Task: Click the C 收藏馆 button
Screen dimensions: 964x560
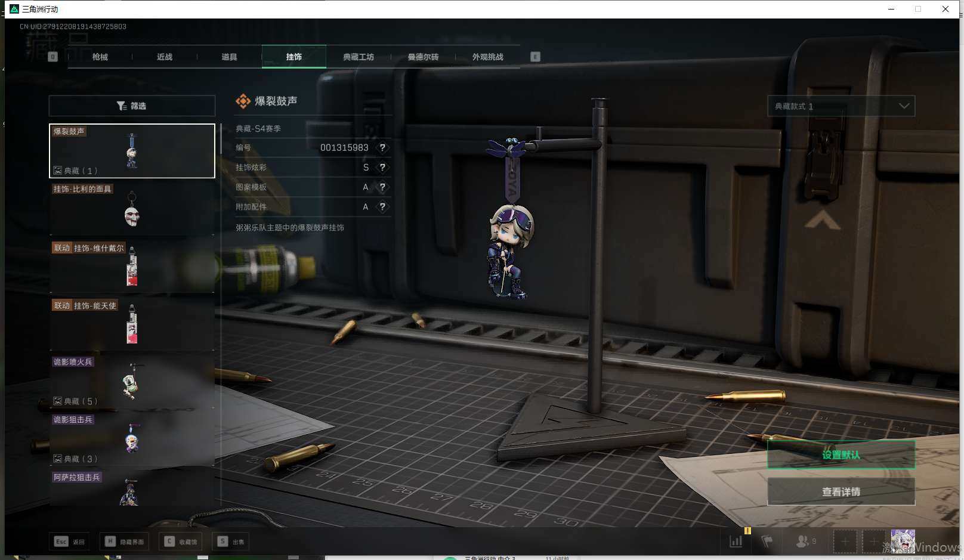Action: [x=180, y=542]
